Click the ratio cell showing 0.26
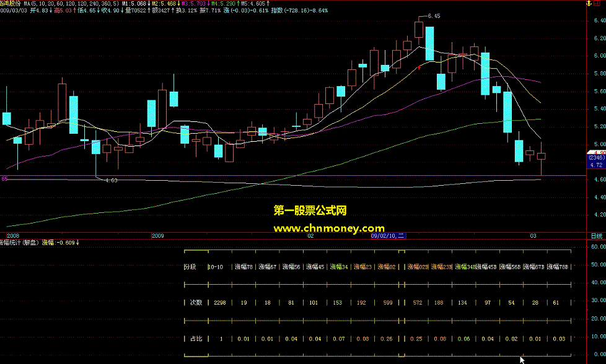This screenshot has width=606, height=364. pyautogui.click(x=387, y=339)
